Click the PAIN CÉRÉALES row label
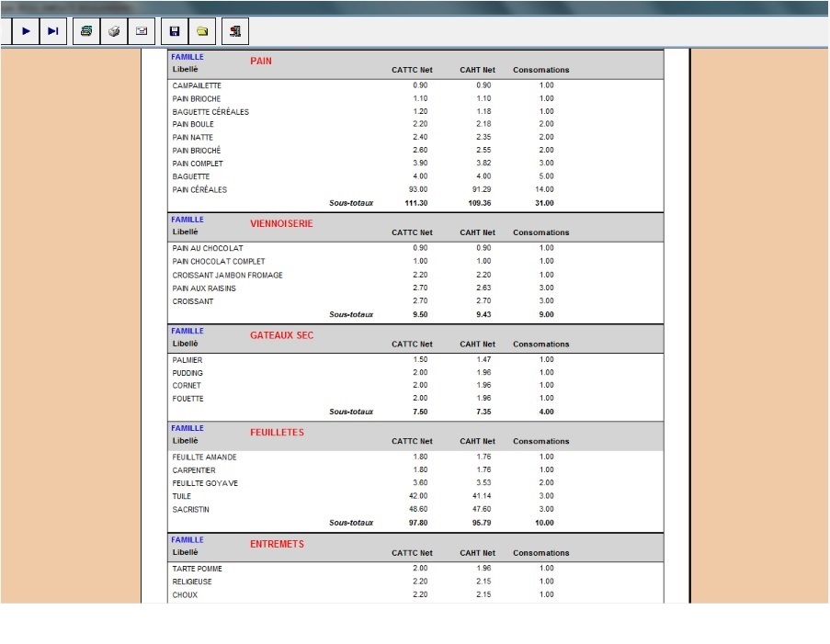 [x=199, y=189]
